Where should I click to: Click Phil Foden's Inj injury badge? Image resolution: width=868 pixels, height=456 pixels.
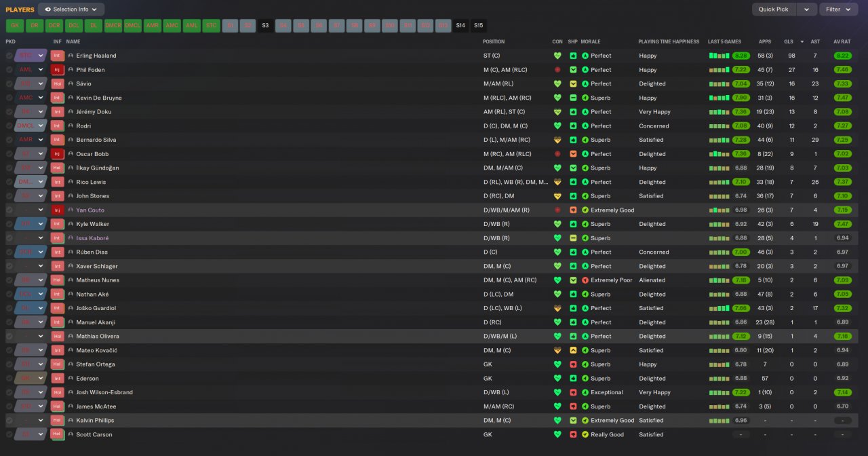click(58, 70)
